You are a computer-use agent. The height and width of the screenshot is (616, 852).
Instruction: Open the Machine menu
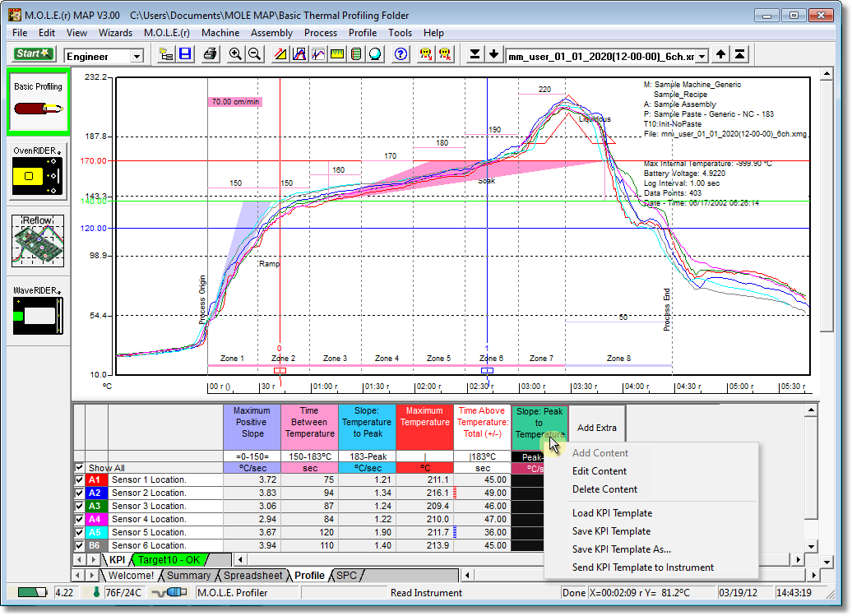click(220, 33)
